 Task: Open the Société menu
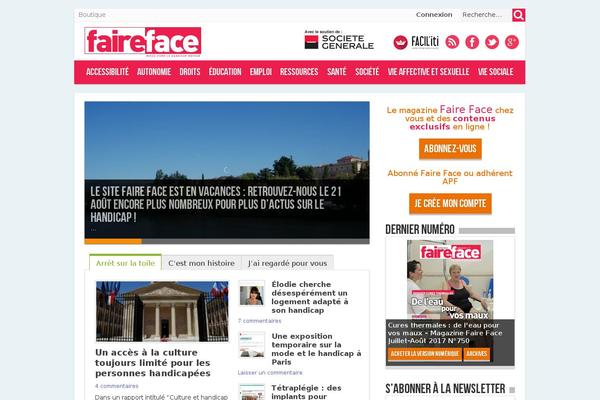pyautogui.click(x=367, y=72)
